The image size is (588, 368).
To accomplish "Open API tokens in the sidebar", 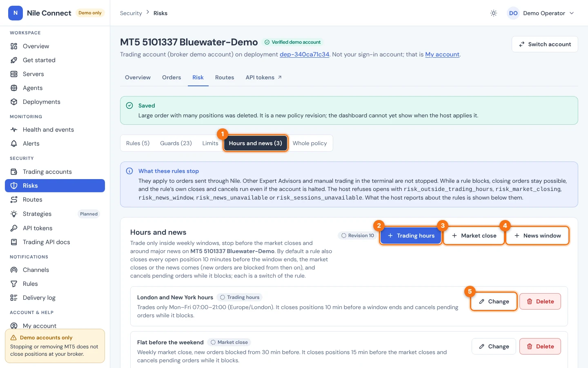I will 55,228.
